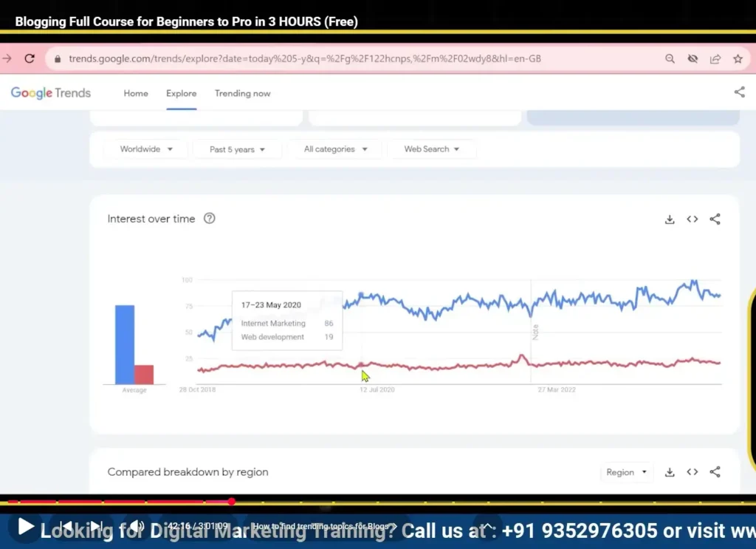The width and height of the screenshot is (756, 549).
Task: Embed the Compared breakdown by region chart
Action: [x=692, y=471]
